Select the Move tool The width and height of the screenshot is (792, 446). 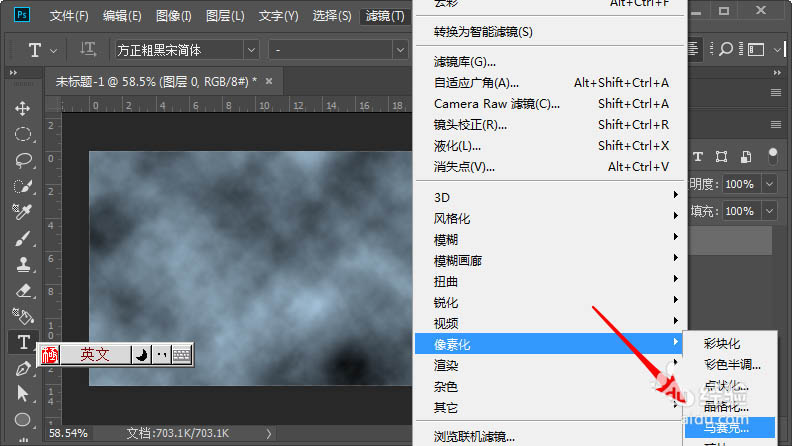point(22,108)
